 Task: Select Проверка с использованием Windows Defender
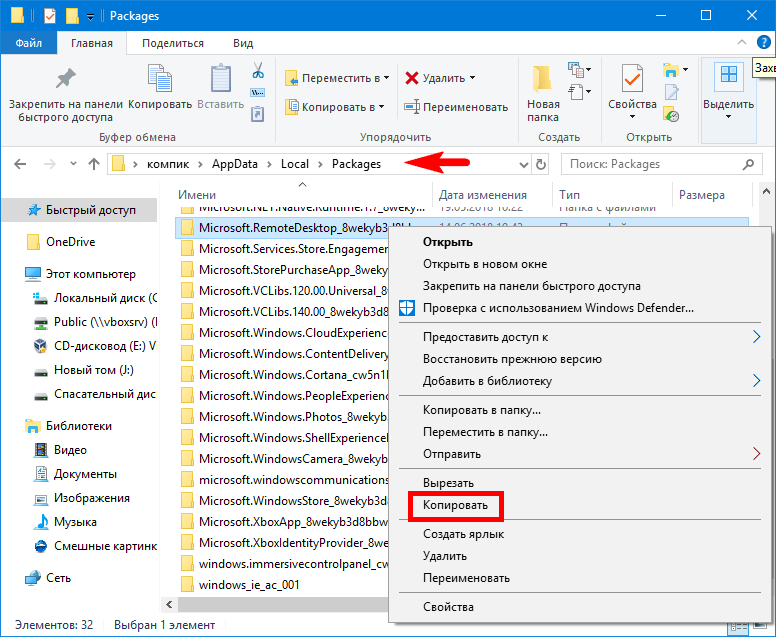pos(558,308)
